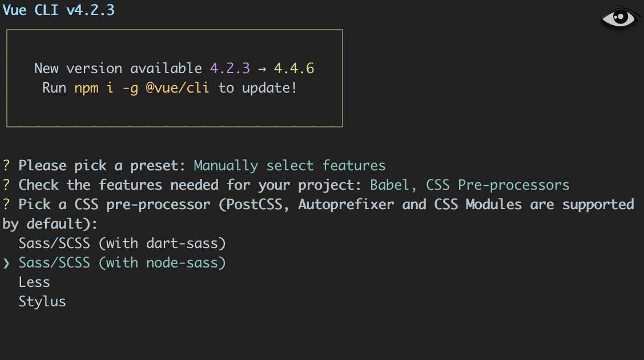This screenshot has height=360, width=644.
Task: Click the CSS Pre-processors feature text
Action: click(498, 185)
